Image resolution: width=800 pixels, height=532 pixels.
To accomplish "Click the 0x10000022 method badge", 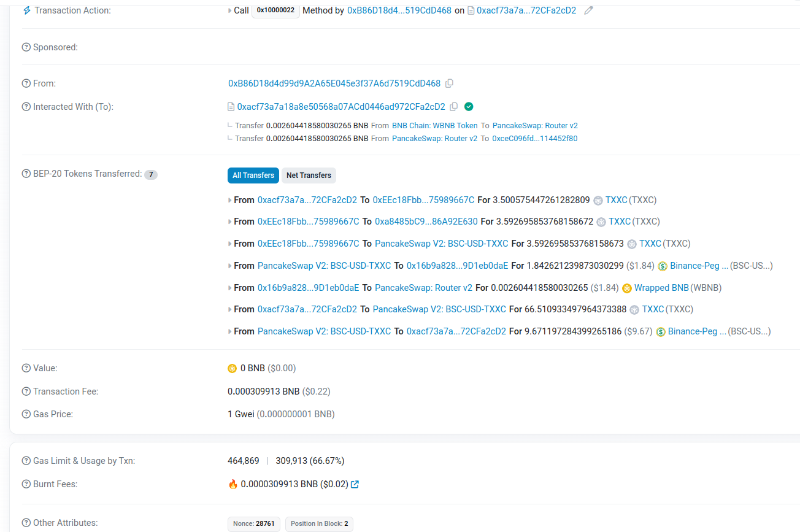I will tap(275, 10).
